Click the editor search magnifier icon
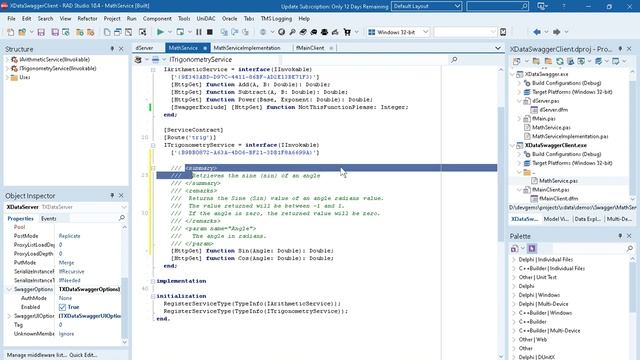The image size is (640, 360). (454, 60)
